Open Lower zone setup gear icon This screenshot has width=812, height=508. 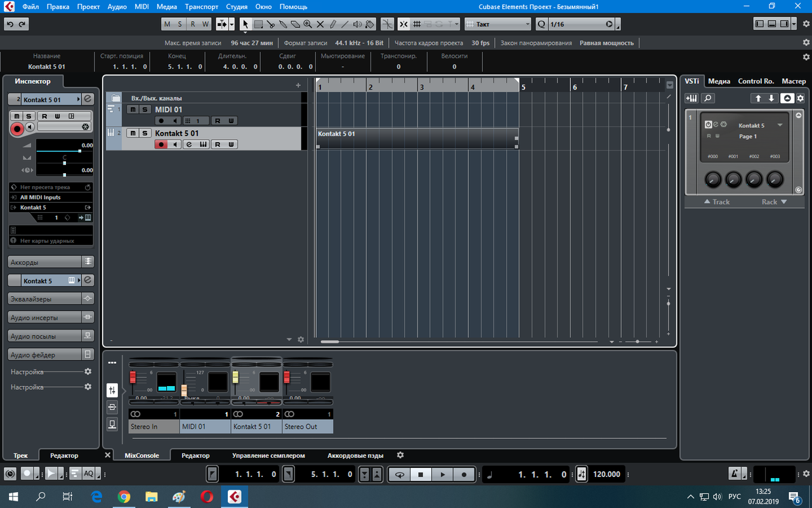[400, 455]
